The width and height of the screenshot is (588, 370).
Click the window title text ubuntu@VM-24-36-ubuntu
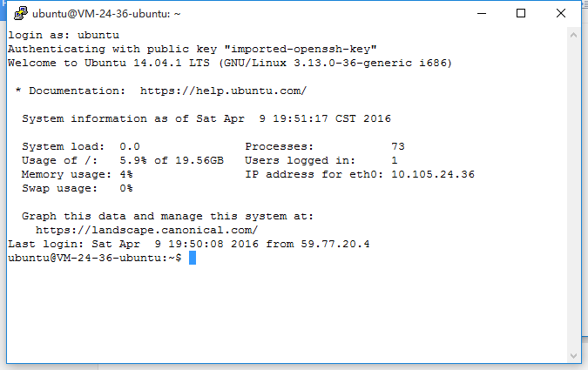tap(106, 14)
